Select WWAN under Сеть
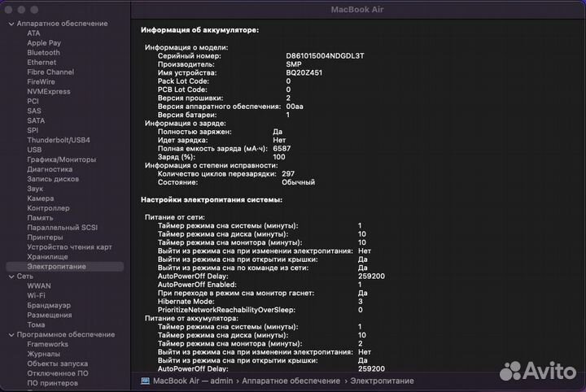Screen dimensions: 586x392 39,286
